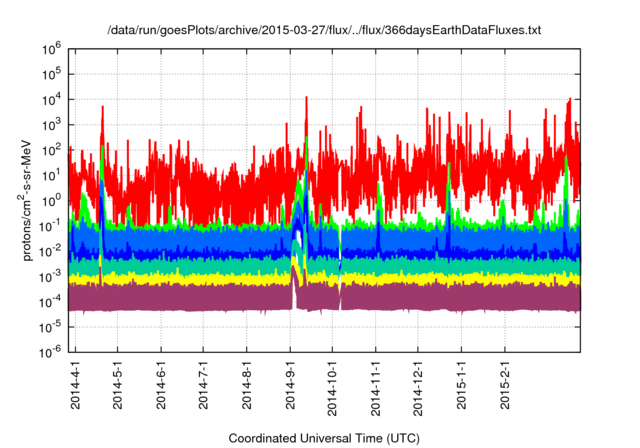Click the 2015-1-1 date label
Viewport: 640px width, 448px height.
pos(462,384)
